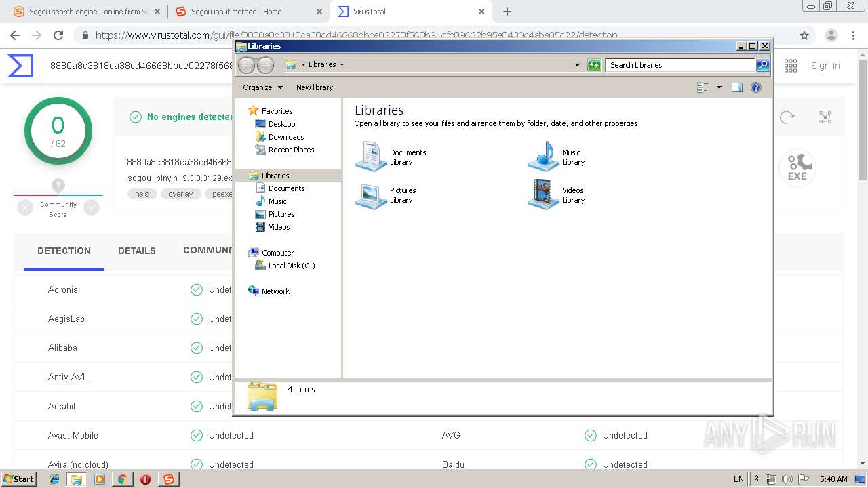Select Recent Places in Favorites
The width and height of the screenshot is (868, 488).
291,150
